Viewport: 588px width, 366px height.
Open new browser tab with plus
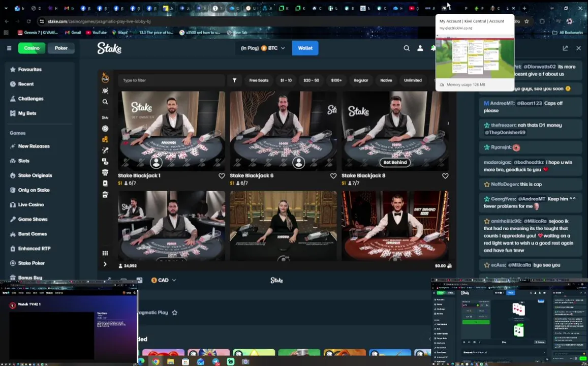pyautogui.click(x=524, y=8)
